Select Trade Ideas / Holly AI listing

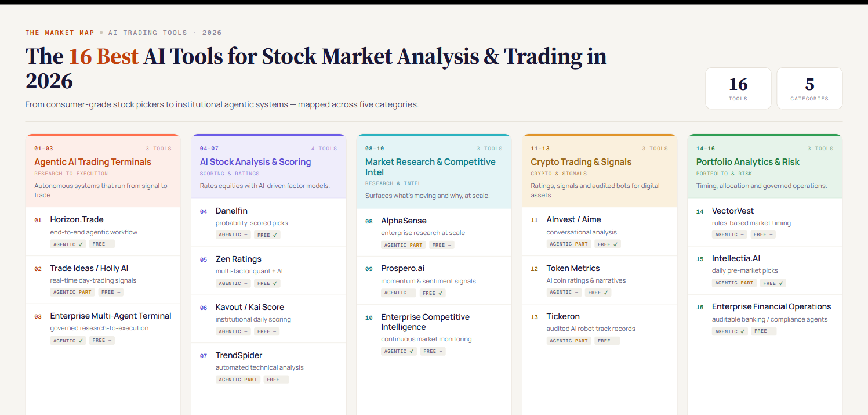coord(103,280)
